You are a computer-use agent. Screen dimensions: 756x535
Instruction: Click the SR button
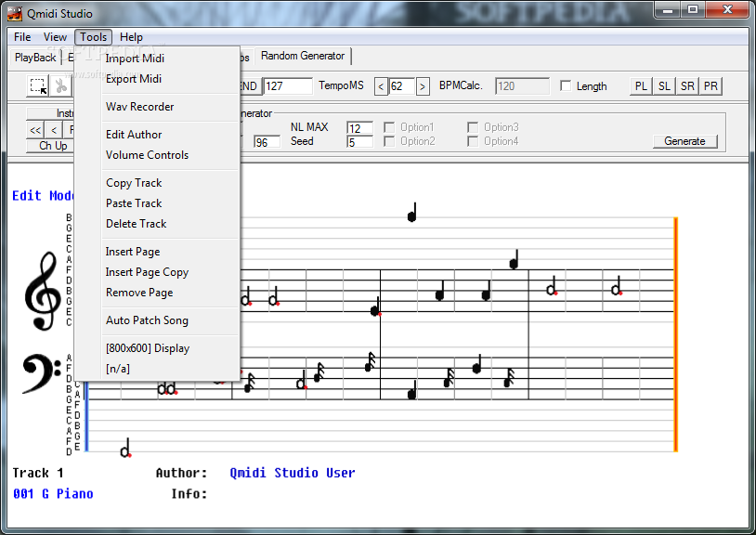click(x=687, y=86)
